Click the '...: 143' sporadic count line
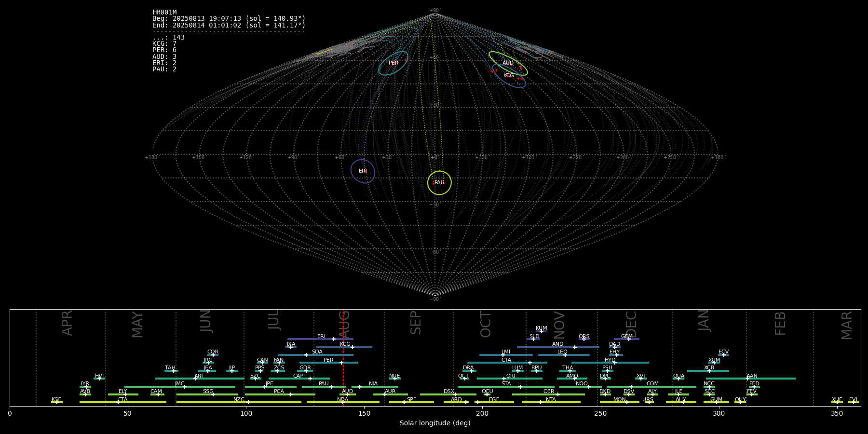This screenshot has height=434, width=868. tap(168, 38)
